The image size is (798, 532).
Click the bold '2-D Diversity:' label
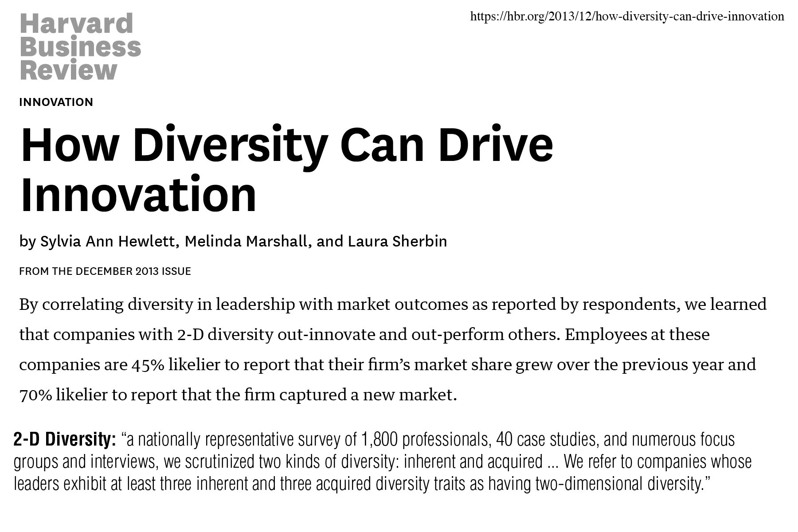[65, 439]
